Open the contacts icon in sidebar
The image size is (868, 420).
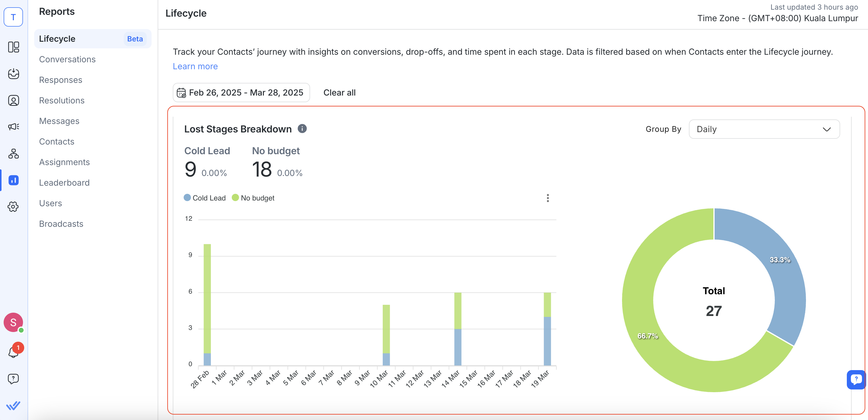point(14,100)
